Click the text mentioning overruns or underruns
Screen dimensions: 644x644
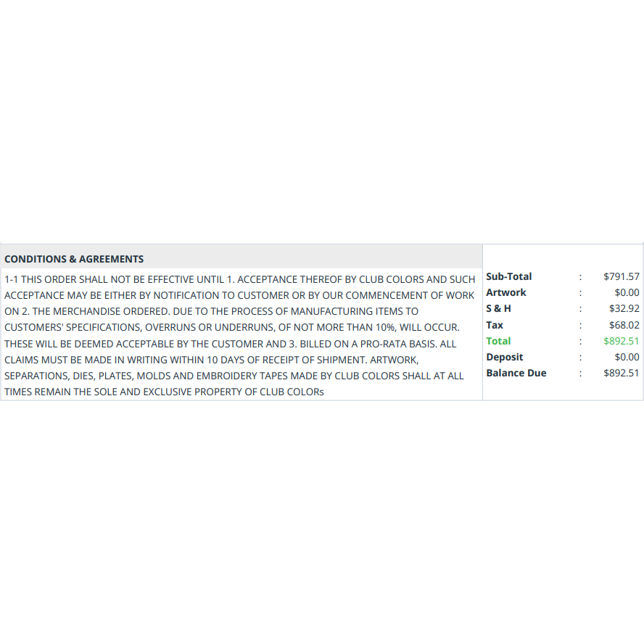pos(232,328)
